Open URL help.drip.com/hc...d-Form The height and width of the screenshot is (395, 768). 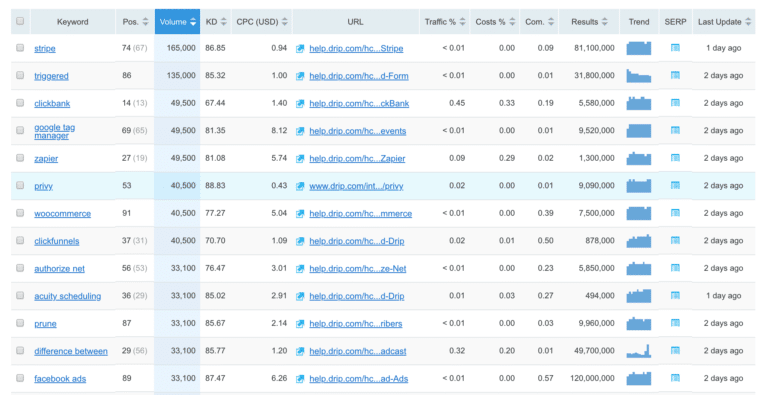tap(359, 76)
